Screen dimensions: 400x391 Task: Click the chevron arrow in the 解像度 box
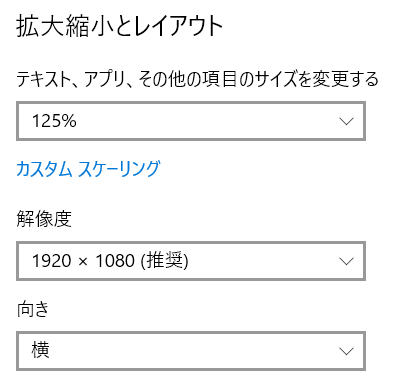[x=346, y=261]
